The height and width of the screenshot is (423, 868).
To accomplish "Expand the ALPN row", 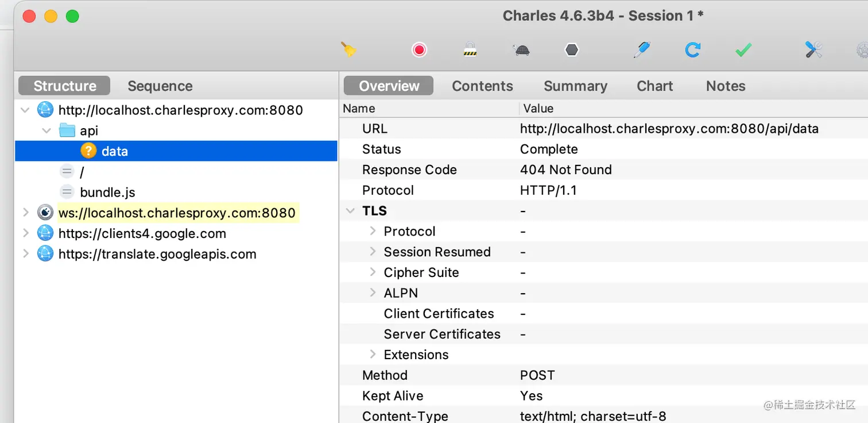I will click(x=373, y=293).
